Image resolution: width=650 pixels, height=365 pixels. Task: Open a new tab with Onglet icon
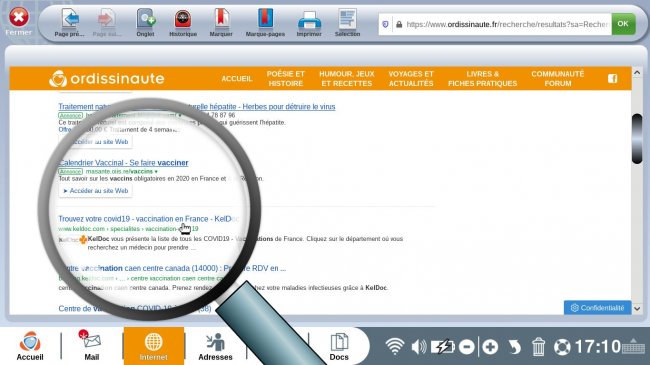(x=146, y=19)
